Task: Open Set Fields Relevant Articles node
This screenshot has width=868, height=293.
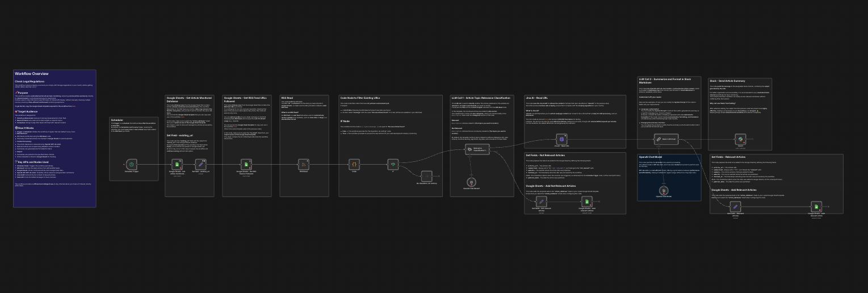Action: tap(735, 207)
